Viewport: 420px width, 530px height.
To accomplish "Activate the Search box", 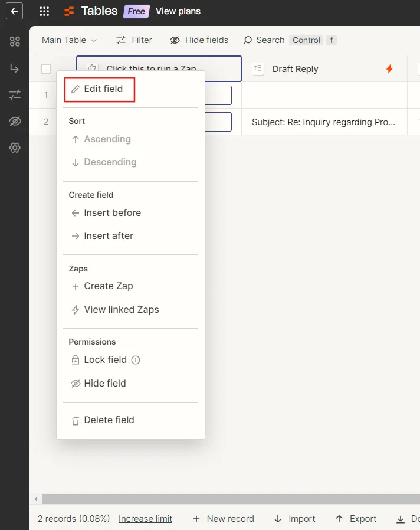I will coord(290,40).
